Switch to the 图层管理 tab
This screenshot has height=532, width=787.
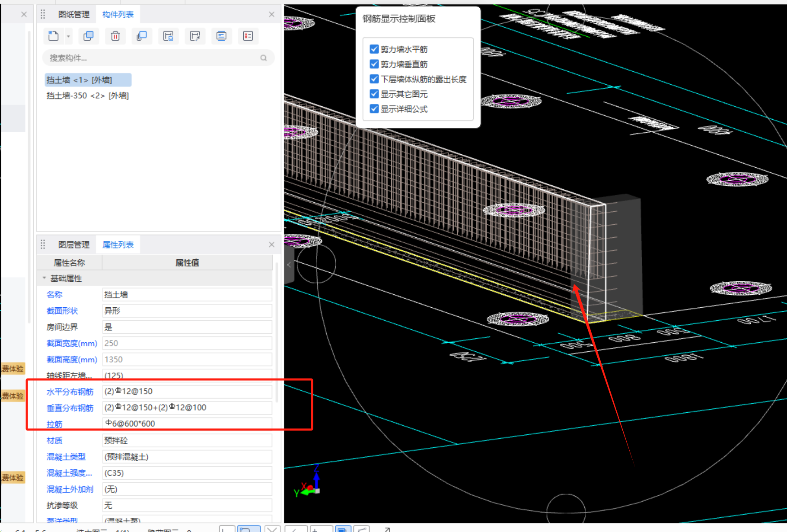[74, 245]
